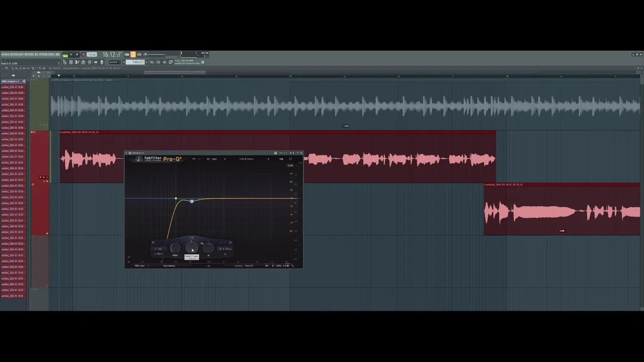Select the blue band 2 EQ node
644x362 pixels.
click(x=192, y=201)
